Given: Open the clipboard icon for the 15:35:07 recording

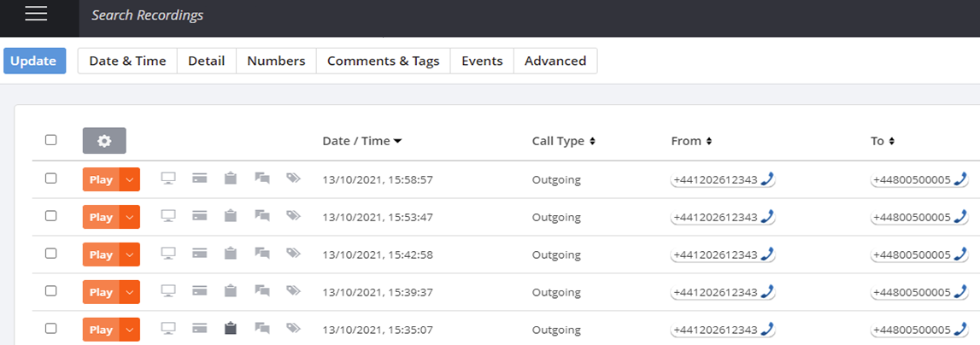Looking at the screenshot, I should coord(230,328).
